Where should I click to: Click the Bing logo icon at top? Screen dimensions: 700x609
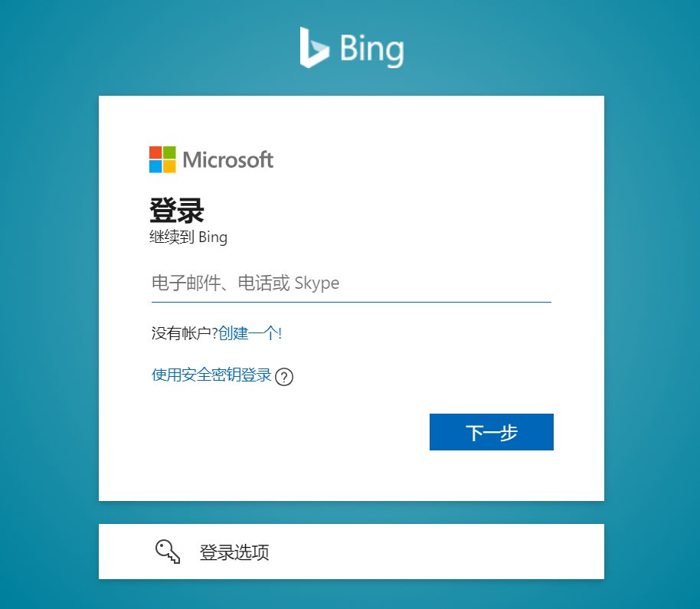[x=315, y=47]
